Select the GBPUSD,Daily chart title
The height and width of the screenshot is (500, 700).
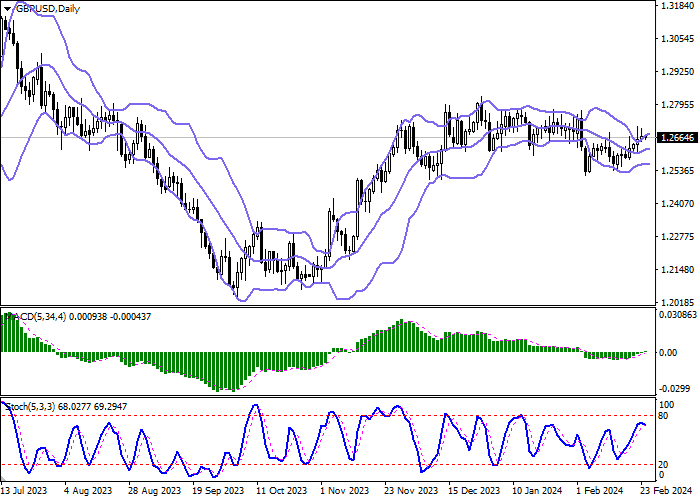tap(48, 9)
